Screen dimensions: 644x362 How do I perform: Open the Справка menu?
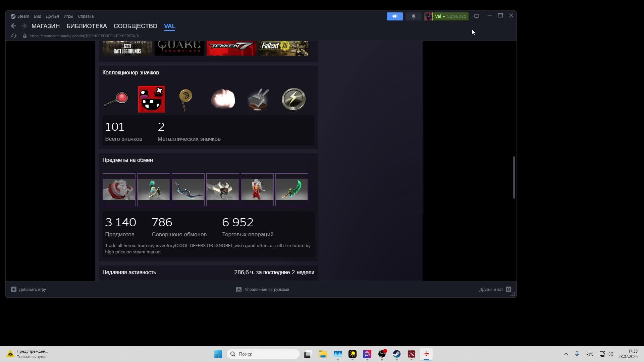point(86,16)
